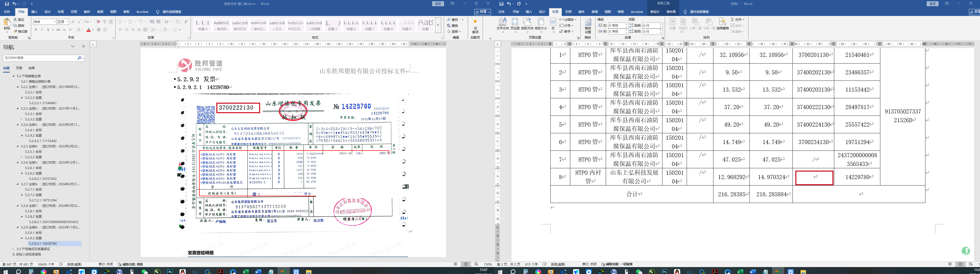Screen dimensions: 980x274
Task: Collapse the 5.2 产品销售业绩 navigation heading
Action: click(14, 76)
